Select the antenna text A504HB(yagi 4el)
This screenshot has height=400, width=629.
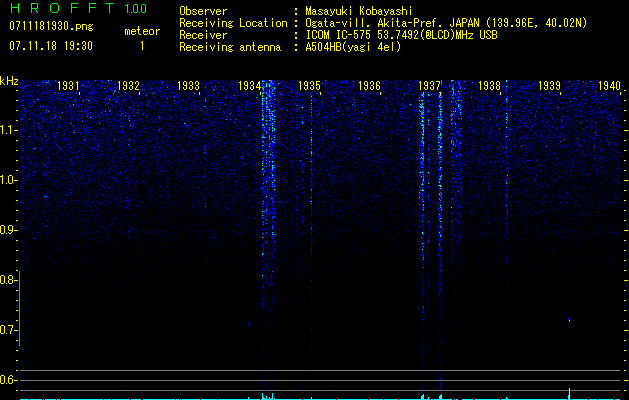[353, 47]
